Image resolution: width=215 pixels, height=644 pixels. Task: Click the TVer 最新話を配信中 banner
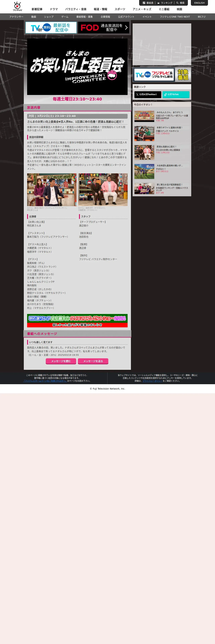coord(51,27)
